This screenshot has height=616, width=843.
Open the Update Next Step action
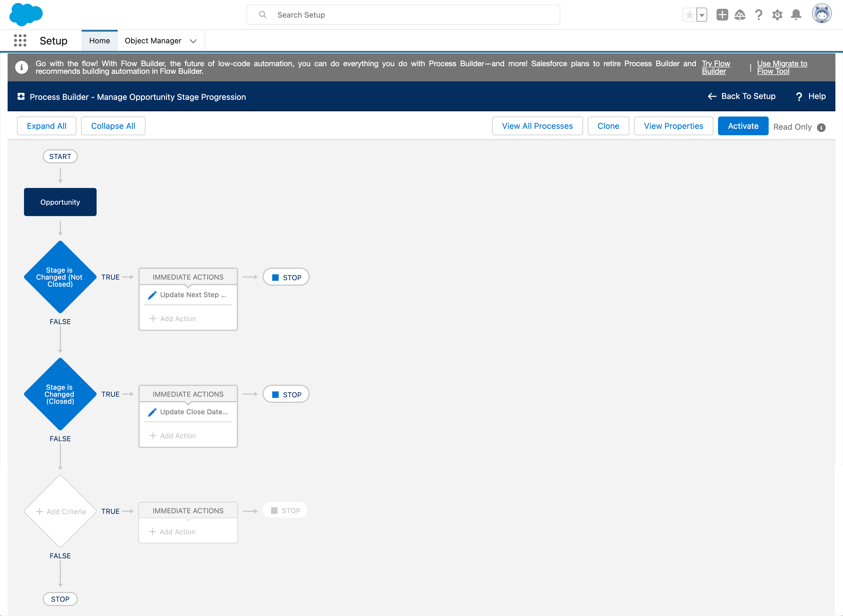(188, 295)
